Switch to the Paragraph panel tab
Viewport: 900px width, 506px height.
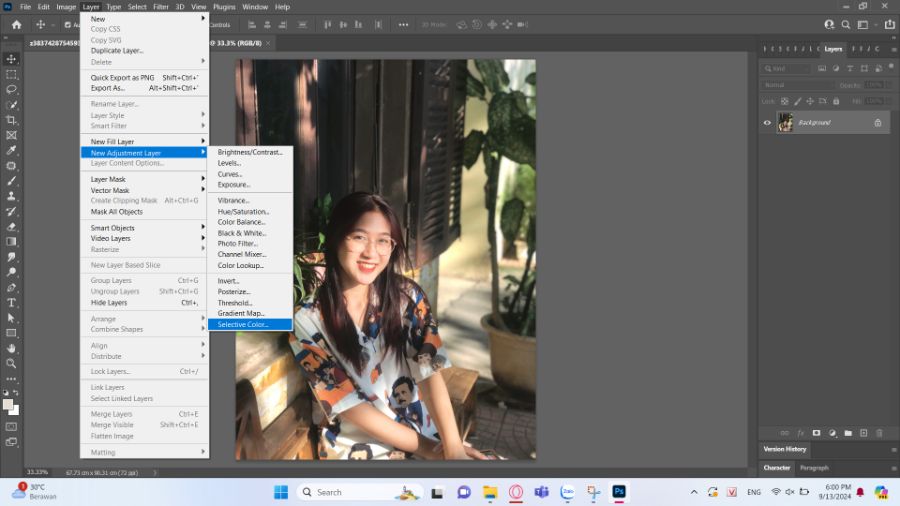814,468
